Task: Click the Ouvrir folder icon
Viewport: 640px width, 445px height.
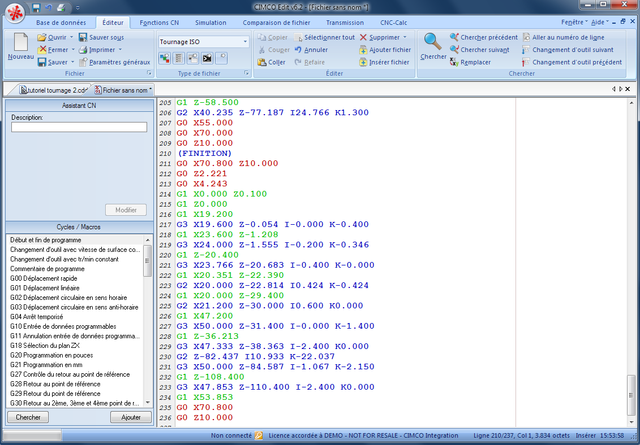Action: click(x=42, y=37)
